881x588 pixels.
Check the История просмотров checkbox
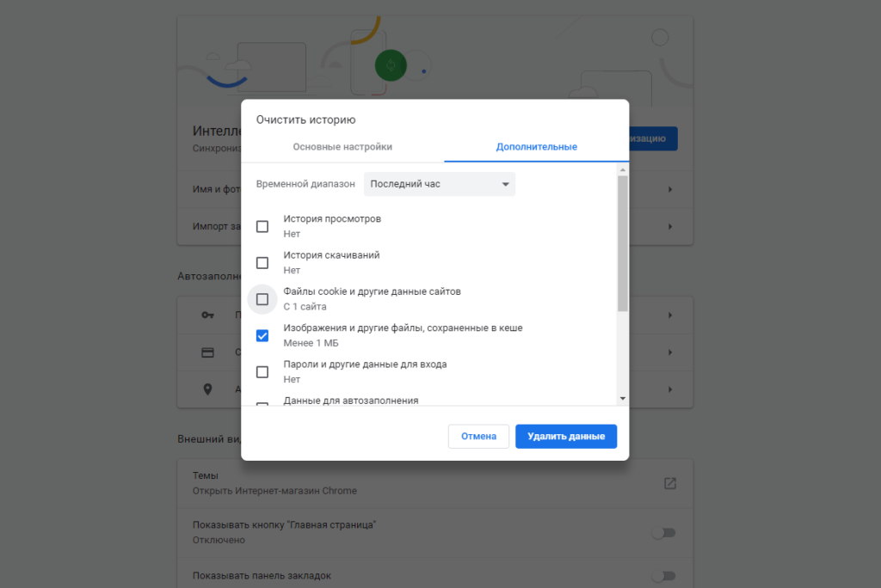coord(262,227)
